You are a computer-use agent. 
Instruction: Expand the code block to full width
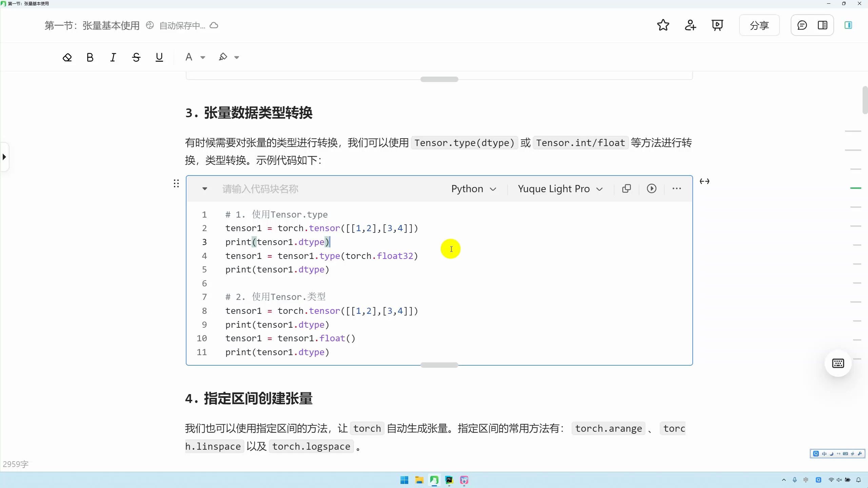705,181
